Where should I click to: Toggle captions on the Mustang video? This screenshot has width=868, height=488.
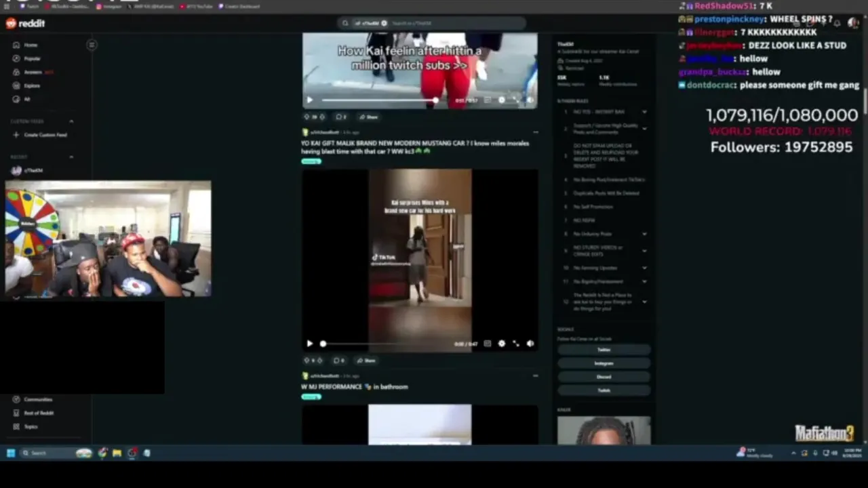click(x=487, y=344)
